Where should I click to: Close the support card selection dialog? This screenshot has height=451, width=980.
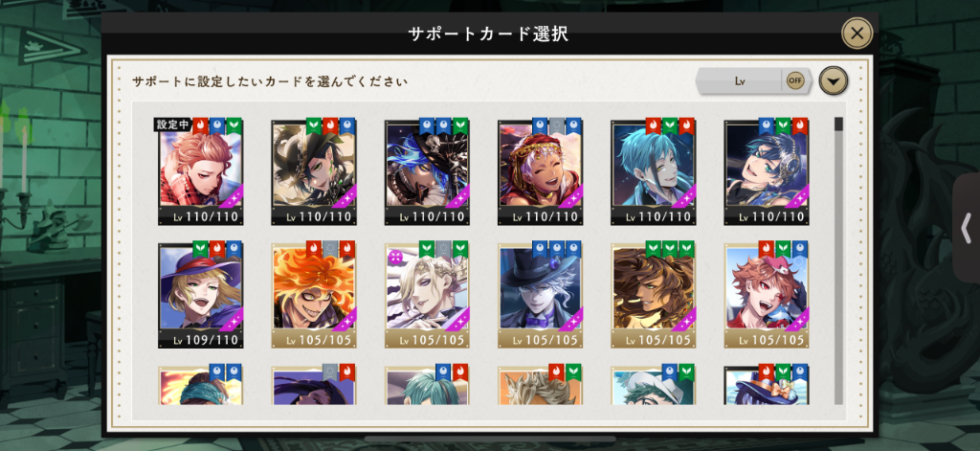click(x=857, y=34)
